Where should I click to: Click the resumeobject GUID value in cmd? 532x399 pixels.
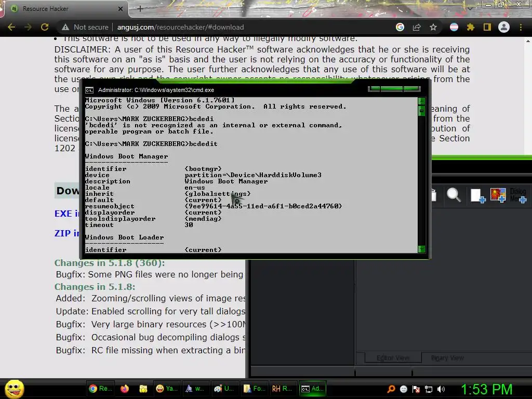(263, 206)
